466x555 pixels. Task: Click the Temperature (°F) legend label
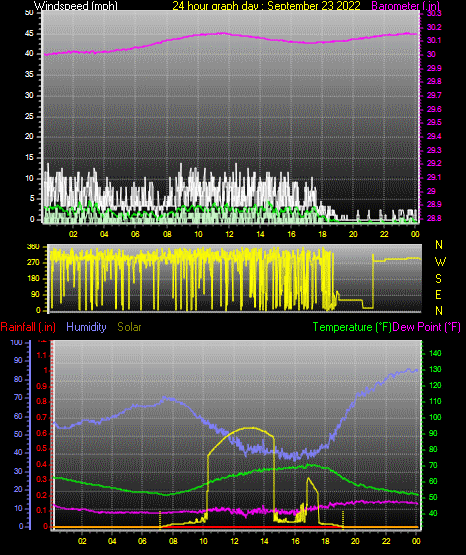(352, 327)
